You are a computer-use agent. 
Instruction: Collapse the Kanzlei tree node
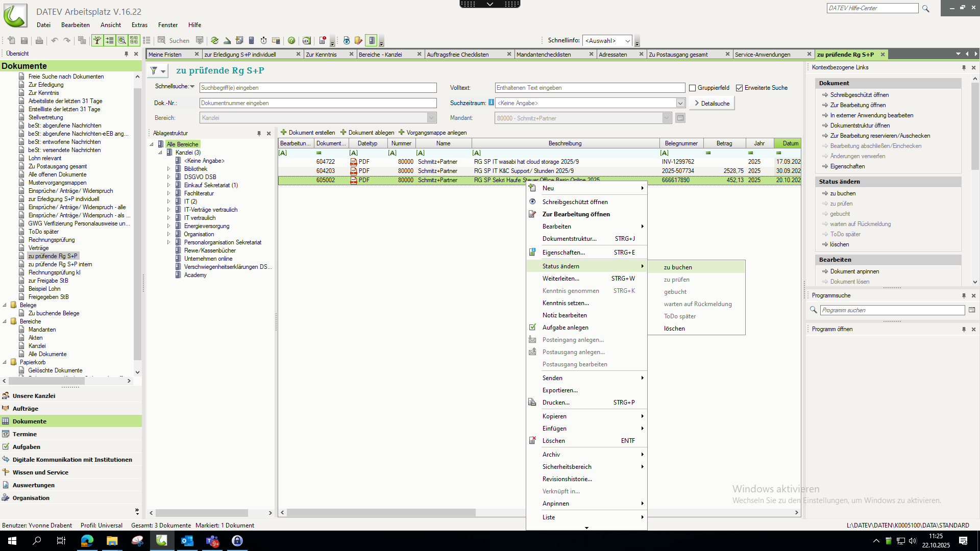coord(160,153)
